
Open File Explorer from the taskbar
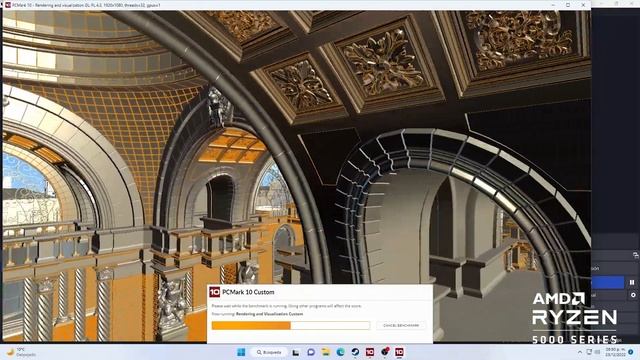click(x=325, y=352)
